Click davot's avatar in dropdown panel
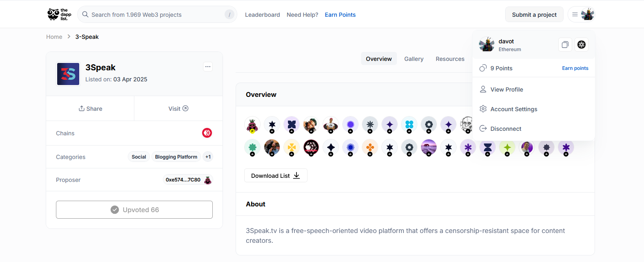This screenshot has width=644, height=262. [487, 45]
